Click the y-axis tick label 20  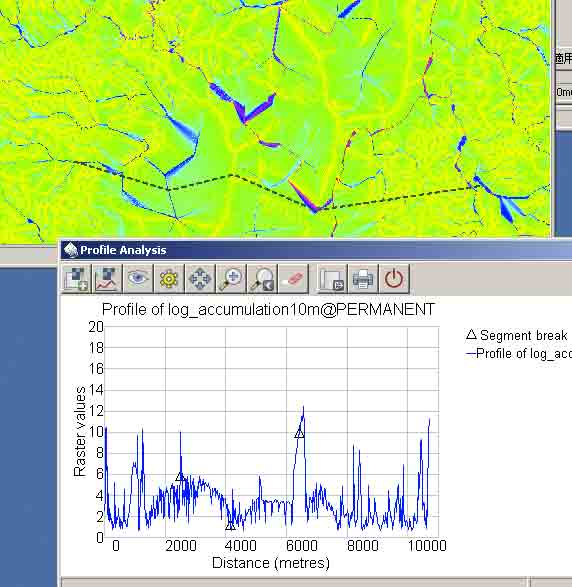(96, 327)
